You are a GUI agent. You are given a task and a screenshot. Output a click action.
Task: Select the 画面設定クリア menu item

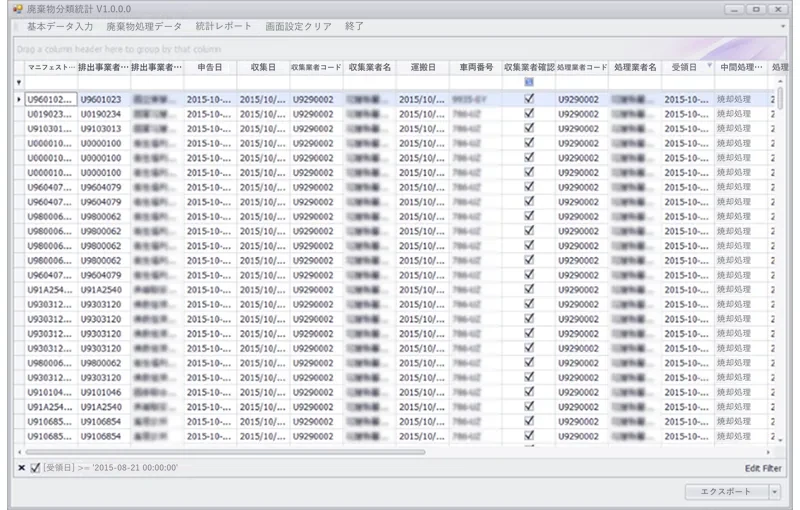click(298, 27)
